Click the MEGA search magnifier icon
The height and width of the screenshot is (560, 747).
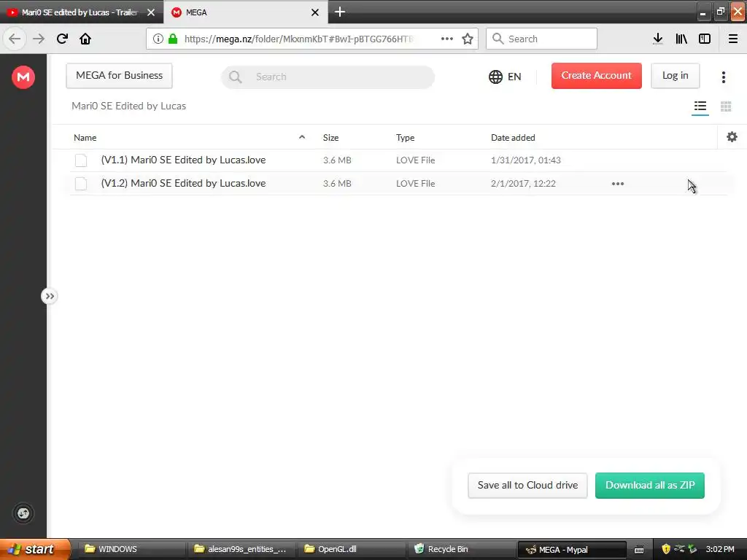(236, 77)
